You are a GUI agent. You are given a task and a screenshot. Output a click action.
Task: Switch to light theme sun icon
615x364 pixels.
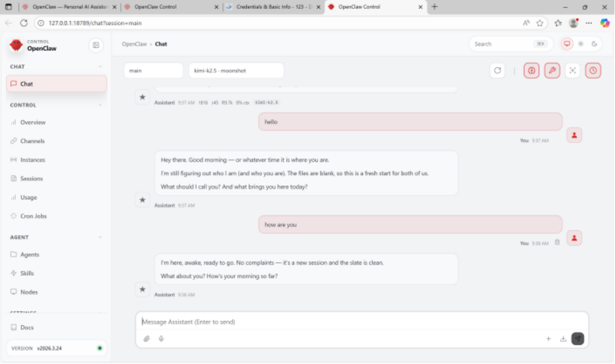coord(581,44)
